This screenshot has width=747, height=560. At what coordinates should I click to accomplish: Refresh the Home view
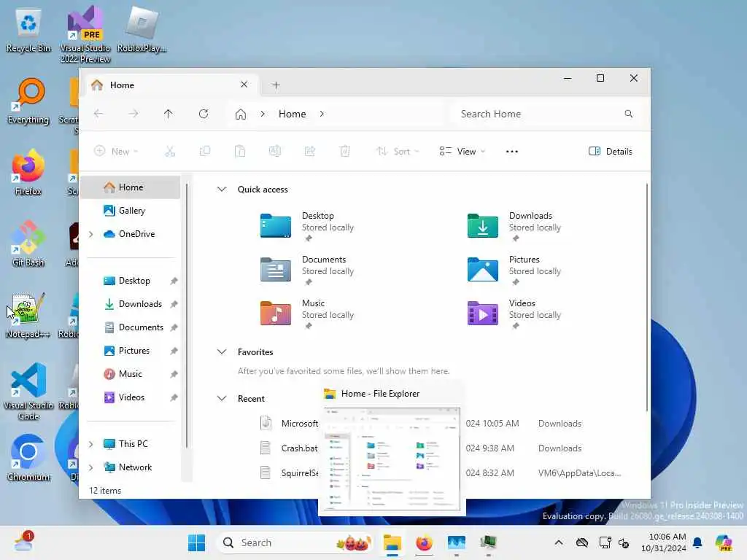click(x=204, y=114)
